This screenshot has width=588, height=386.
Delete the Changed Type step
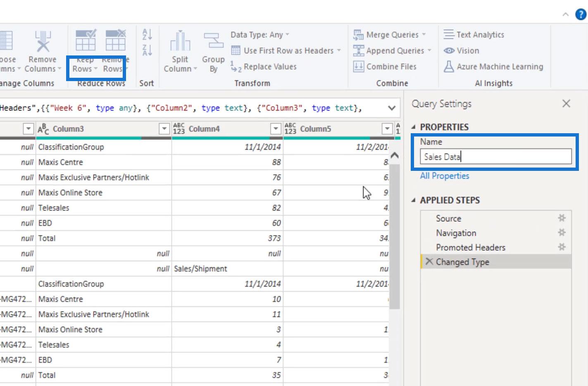(x=429, y=261)
